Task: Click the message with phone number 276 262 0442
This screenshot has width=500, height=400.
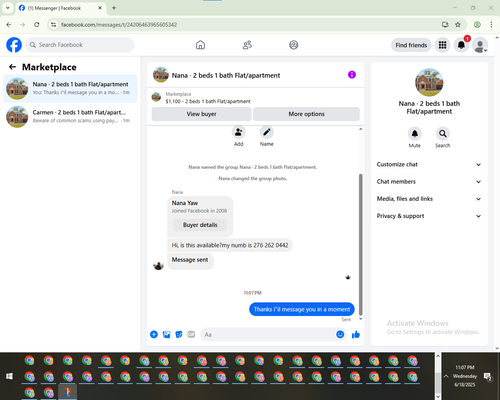Action: [230, 245]
